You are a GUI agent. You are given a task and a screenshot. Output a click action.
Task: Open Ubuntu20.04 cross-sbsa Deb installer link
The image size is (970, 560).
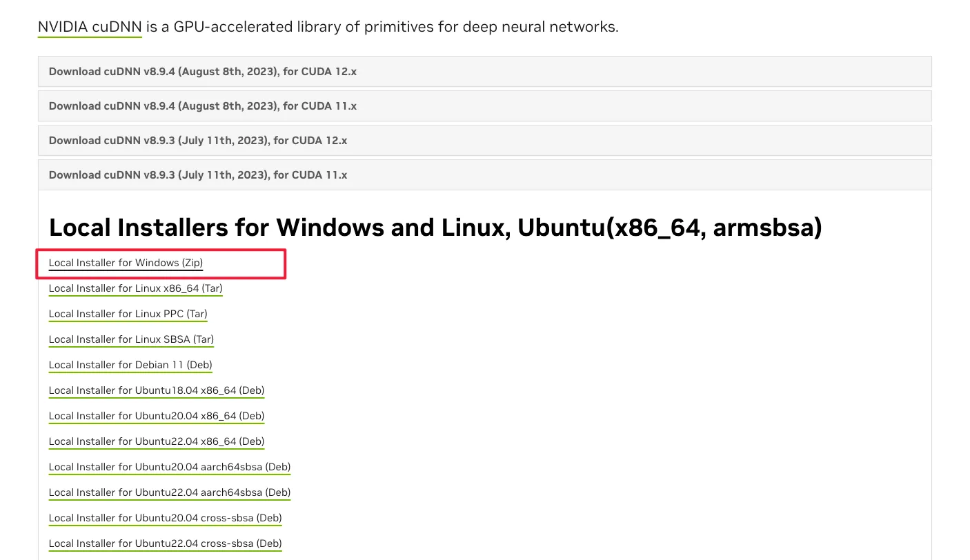165,518
